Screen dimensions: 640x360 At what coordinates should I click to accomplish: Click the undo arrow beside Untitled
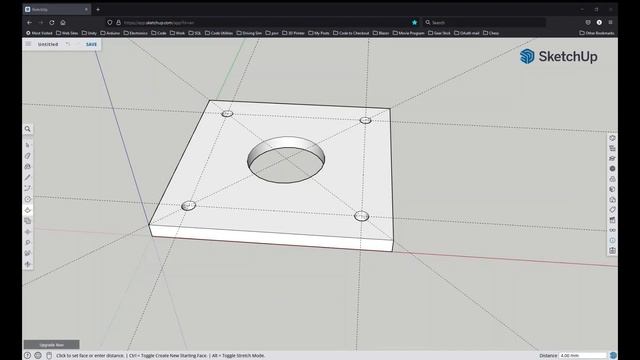point(68,44)
